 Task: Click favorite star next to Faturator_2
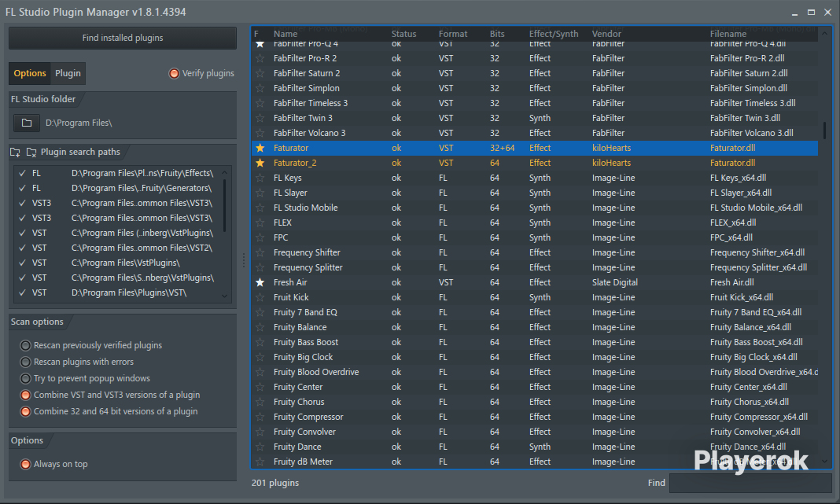(x=260, y=163)
